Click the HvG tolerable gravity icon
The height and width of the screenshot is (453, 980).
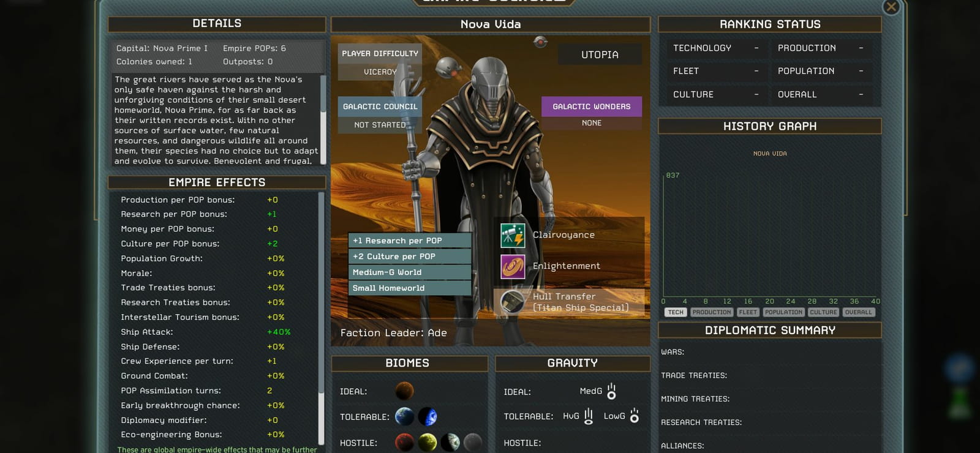[589, 416]
